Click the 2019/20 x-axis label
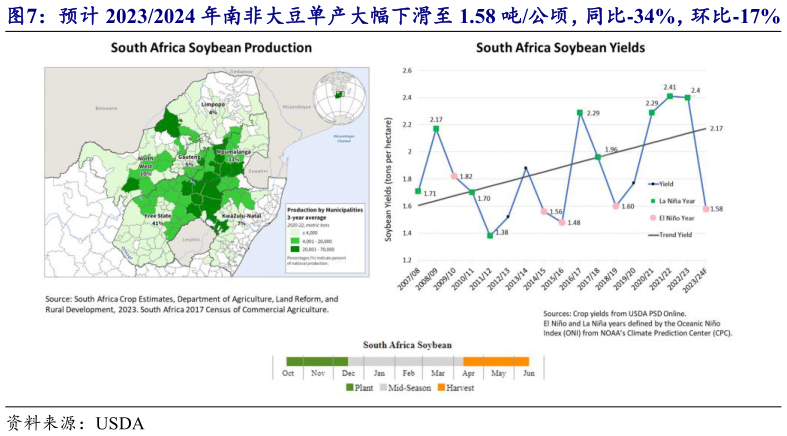This screenshot has width=787, height=436. (624, 278)
